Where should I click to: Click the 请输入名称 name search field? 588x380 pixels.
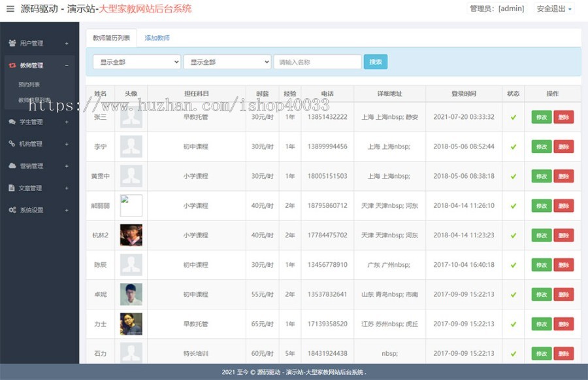pyautogui.click(x=317, y=62)
